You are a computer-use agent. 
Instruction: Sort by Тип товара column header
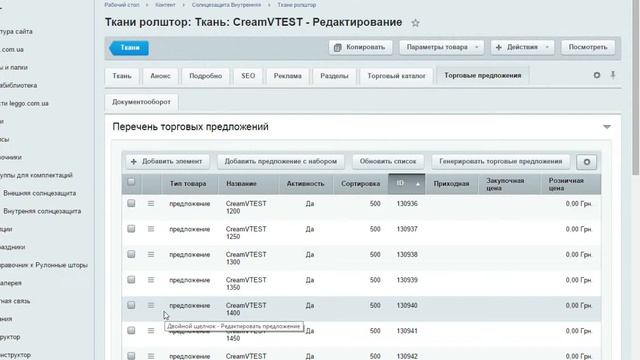(188, 184)
